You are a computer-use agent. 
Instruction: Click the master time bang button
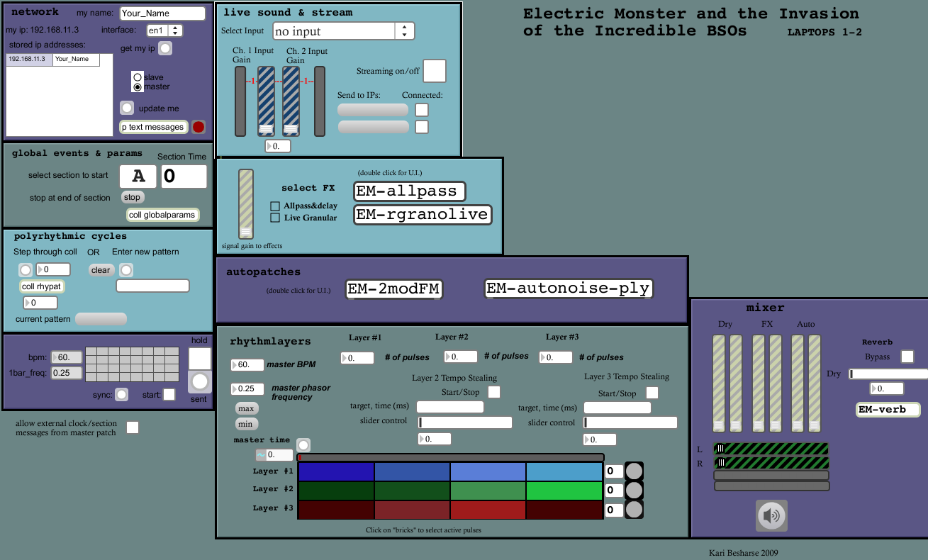click(x=303, y=445)
